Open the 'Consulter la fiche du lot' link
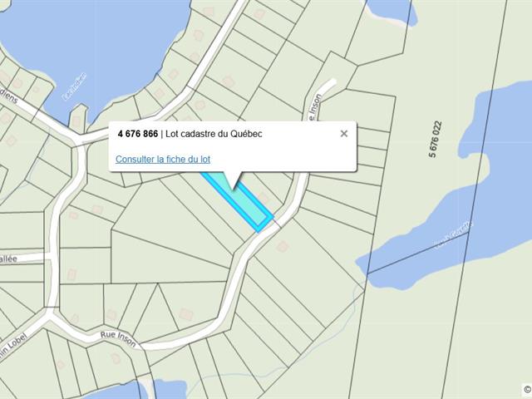Screen dimensions: 532x399 click(x=163, y=159)
